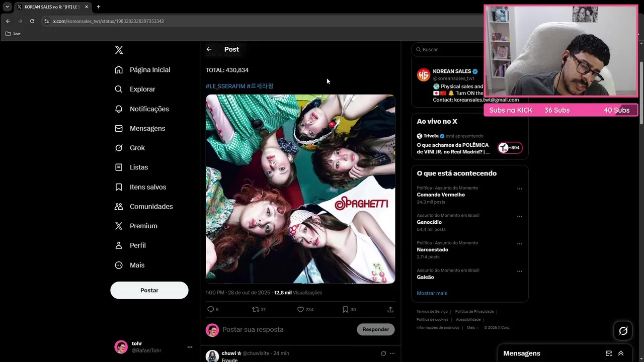
Task: Open Notificações bell icon
Action: click(119, 109)
